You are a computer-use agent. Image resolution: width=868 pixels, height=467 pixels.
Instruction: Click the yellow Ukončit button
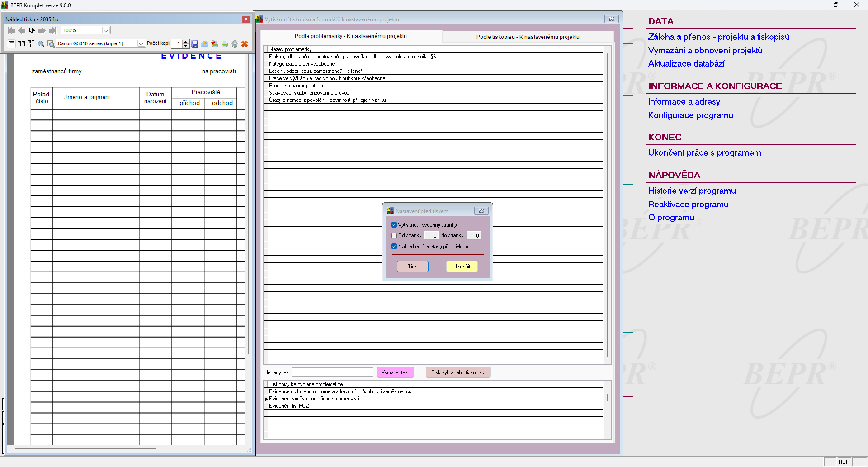[x=462, y=267]
